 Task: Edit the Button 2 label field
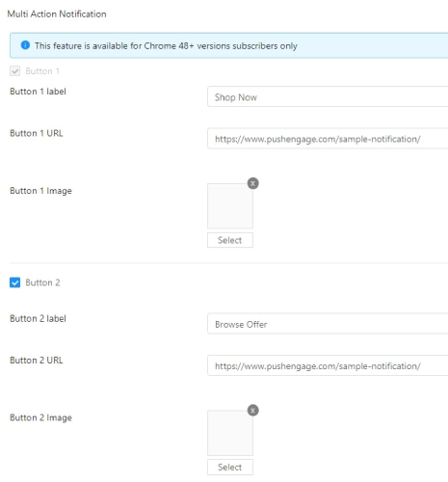pos(328,324)
